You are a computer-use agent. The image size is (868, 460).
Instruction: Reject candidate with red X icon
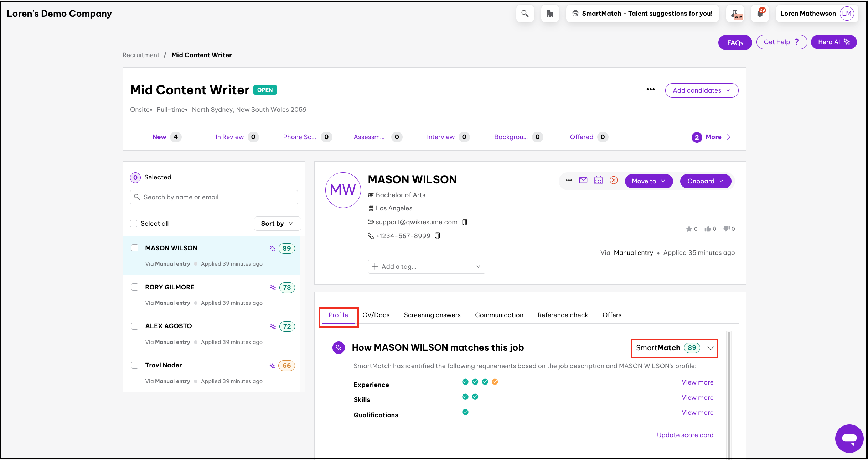(x=613, y=180)
